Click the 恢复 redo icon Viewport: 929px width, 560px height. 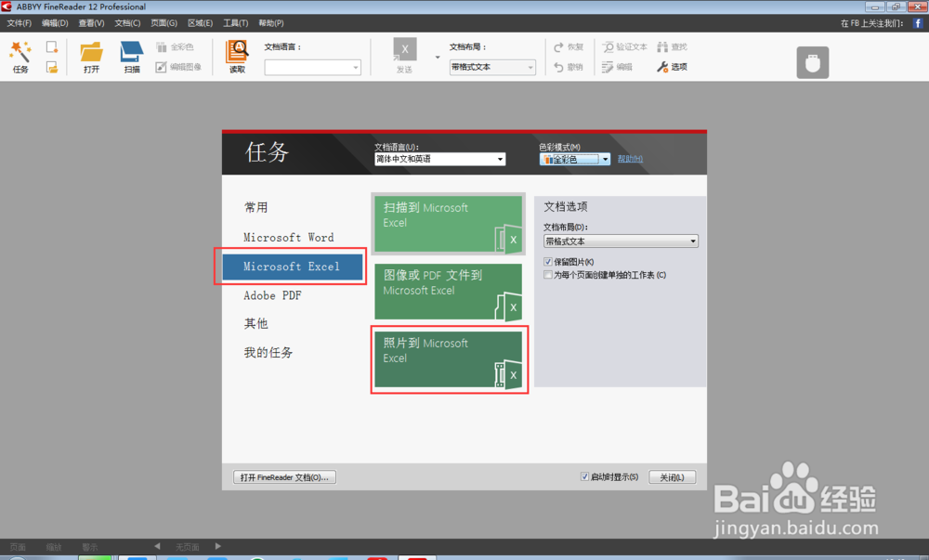coord(558,46)
